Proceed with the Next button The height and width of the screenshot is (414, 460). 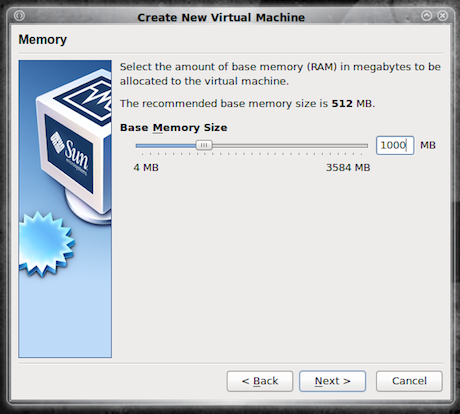pyautogui.click(x=332, y=381)
